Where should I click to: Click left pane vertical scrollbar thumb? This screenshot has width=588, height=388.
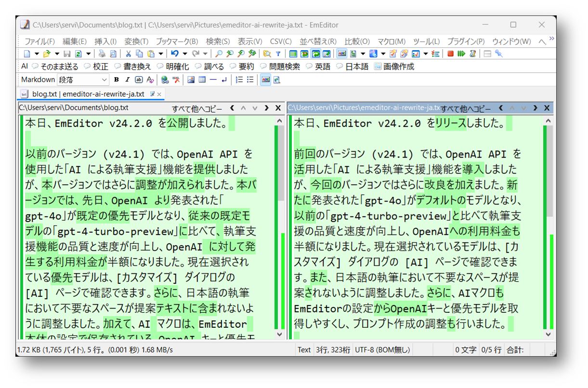click(281, 163)
